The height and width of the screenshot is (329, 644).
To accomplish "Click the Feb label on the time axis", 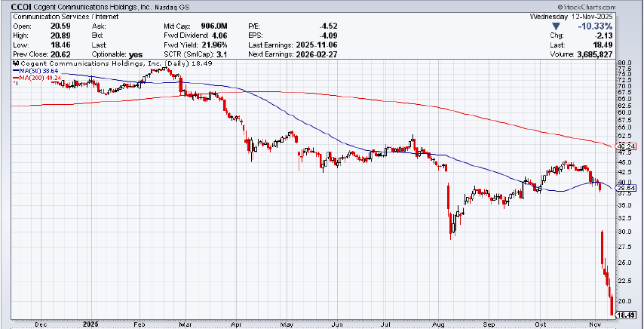I will [x=140, y=324].
